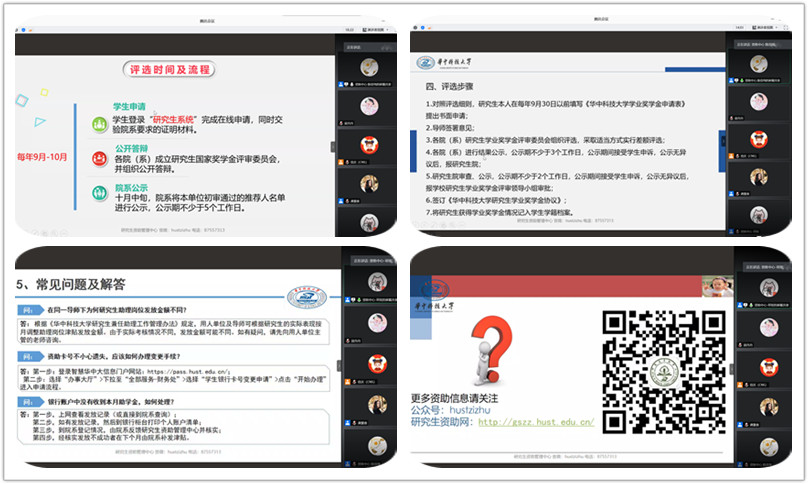The width and height of the screenshot is (808, 484).
Task: Click the large QR code image
Action: click(664, 372)
